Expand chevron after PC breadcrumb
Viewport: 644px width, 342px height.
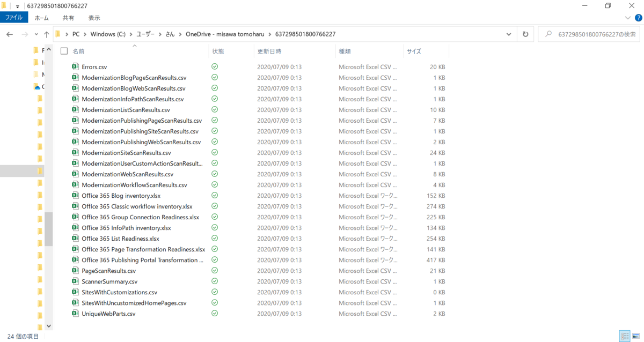pyautogui.click(x=85, y=34)
